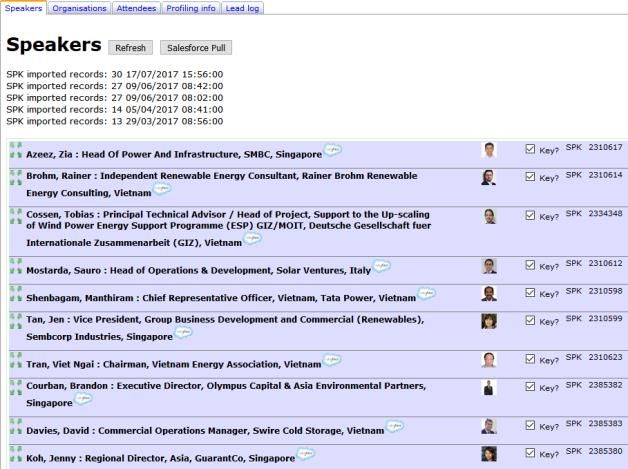Toggle the Key? checkbox for Koh, Jenny
Image resolution: width=628 pixels, height=469 pixels.
tap(530, 453)
